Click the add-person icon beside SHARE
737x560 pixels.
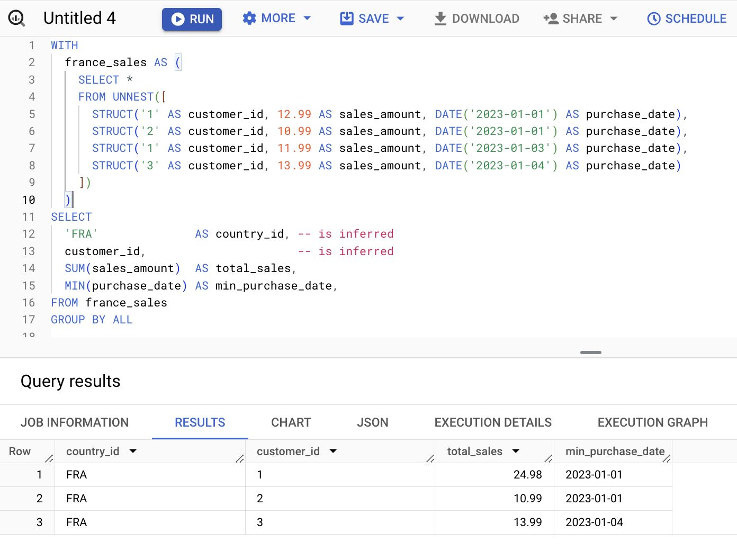(x=551, y=17)
